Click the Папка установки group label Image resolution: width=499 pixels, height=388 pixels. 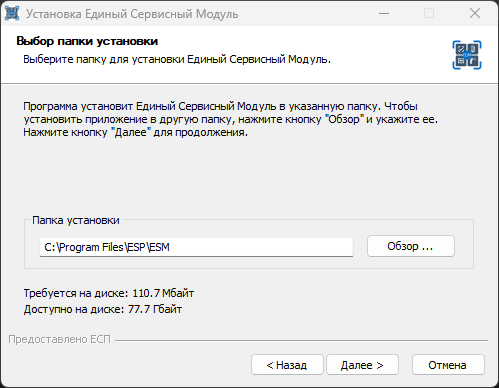[x=76, y=220]
